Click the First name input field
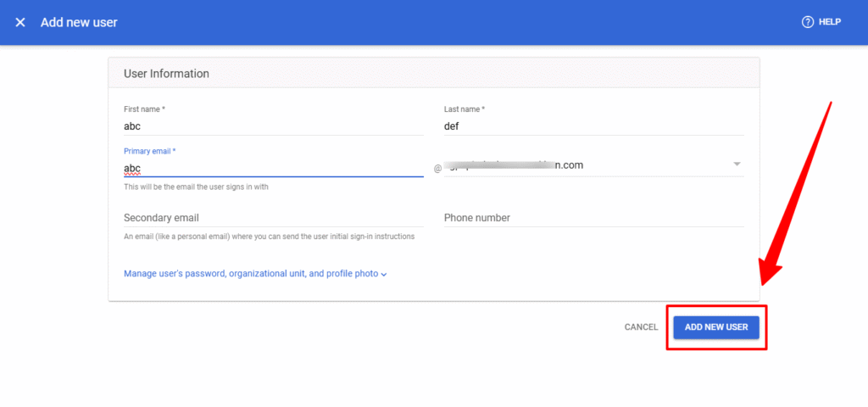Screen dimensions: 868x407 [x=273, y=125]
